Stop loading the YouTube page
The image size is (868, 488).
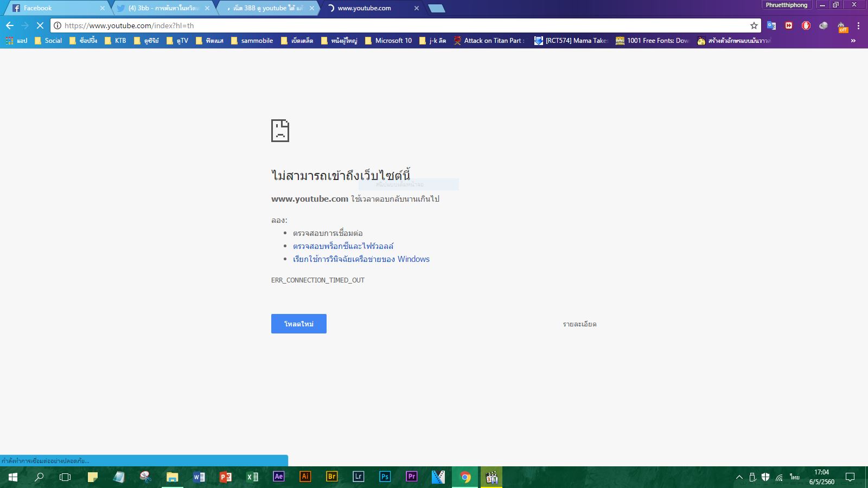pos(40,25)
